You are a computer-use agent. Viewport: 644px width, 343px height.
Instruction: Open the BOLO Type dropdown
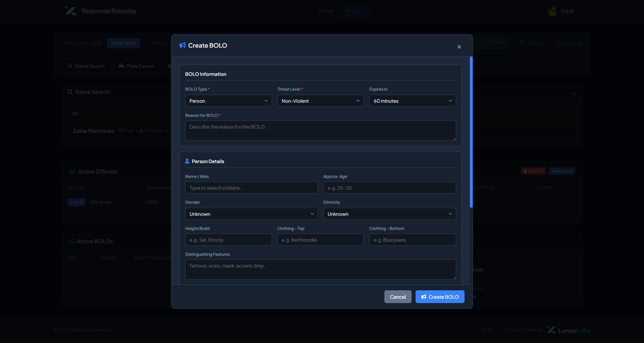(x=228, y=101)
